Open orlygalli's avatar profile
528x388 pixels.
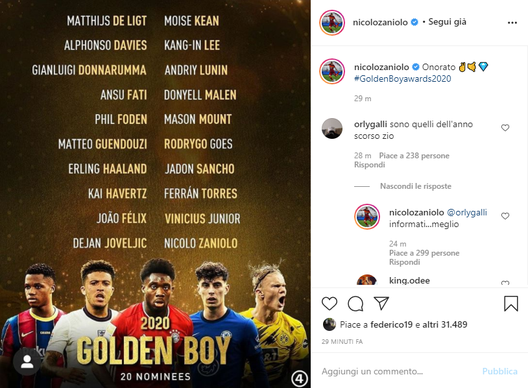tap(332, 128)
